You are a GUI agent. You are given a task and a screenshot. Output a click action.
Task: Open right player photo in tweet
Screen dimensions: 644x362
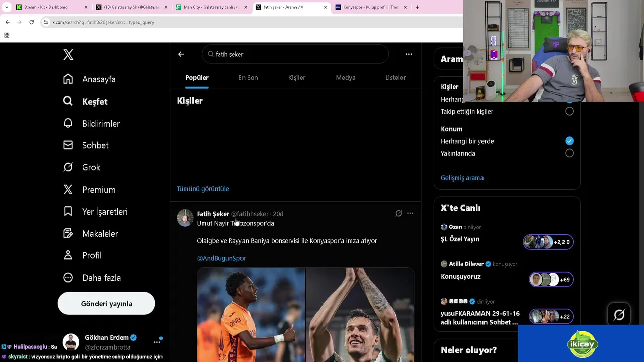(360, 315)
